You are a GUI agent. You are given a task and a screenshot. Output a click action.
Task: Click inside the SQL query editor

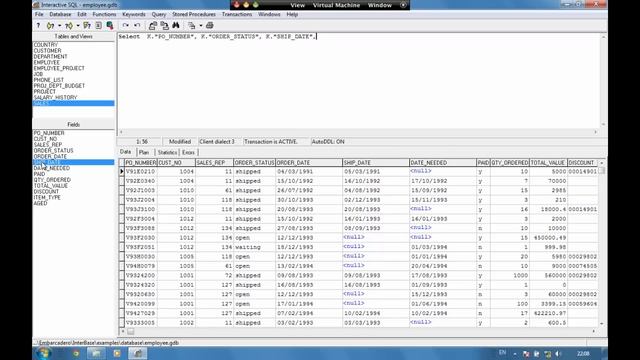(360, 80)
